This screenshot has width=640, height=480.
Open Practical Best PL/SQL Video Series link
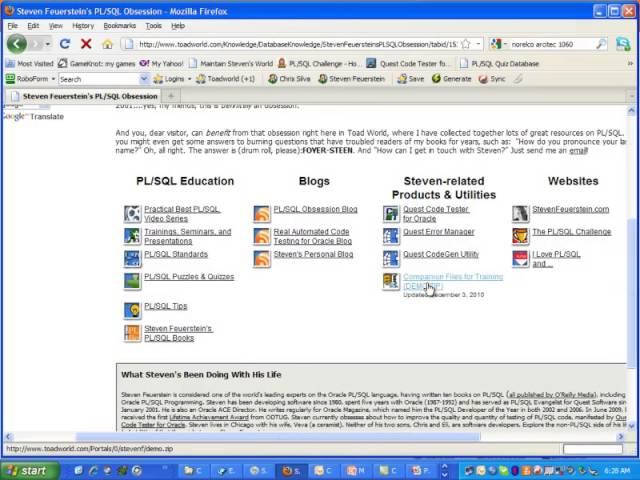pyautogui.click(x=182, y=214)
